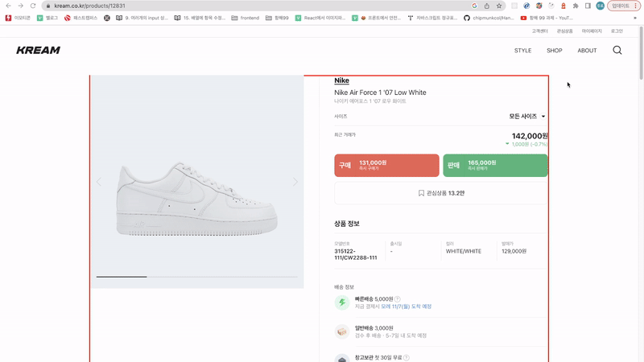Click the Nike brand link
Image resolution: width=644 pixels, height=362 pixels.
pyautogui.click(x=341, y=80)
